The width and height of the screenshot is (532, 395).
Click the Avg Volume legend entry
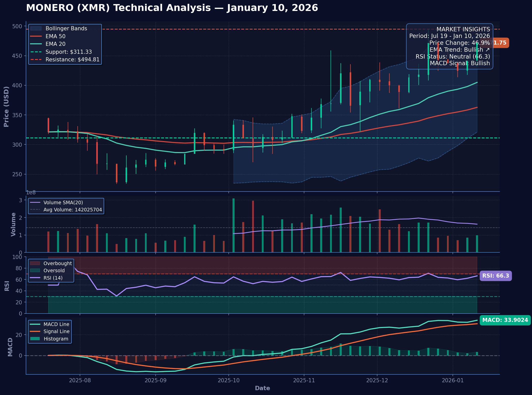tap(72, 210)
